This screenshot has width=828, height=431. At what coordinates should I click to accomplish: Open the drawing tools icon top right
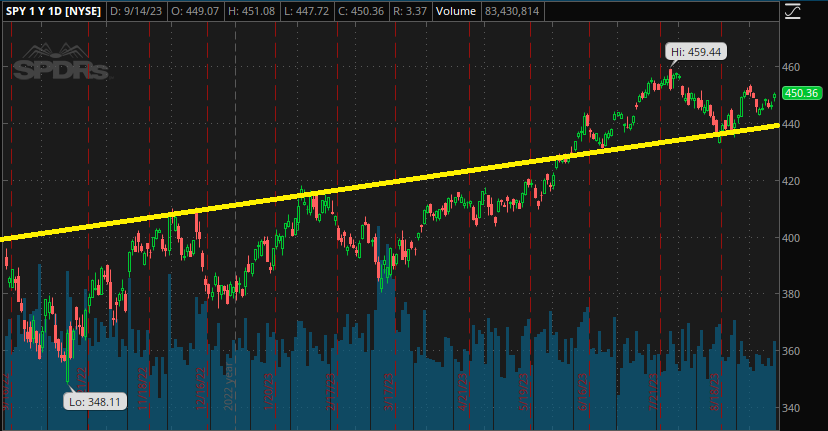click(792, 11)
